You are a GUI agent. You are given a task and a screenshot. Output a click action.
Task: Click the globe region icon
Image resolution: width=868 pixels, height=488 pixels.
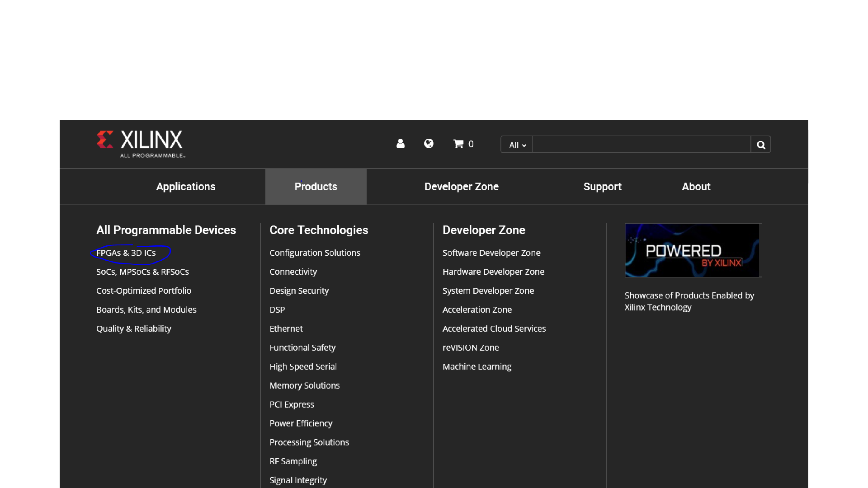coord(429,144)
